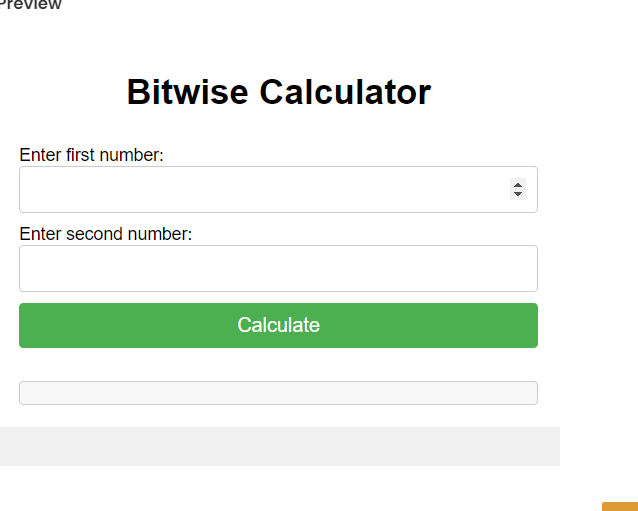This screenshot has height=511, width=638.
Task: Click the word 'Calculator' in the title
Action: [x=345, y=92]
